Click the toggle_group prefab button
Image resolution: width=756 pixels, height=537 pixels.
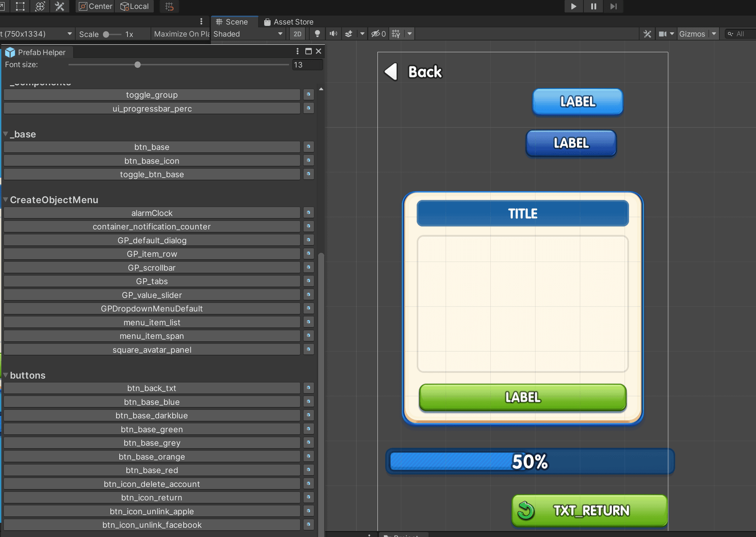(x=152, y=95)
